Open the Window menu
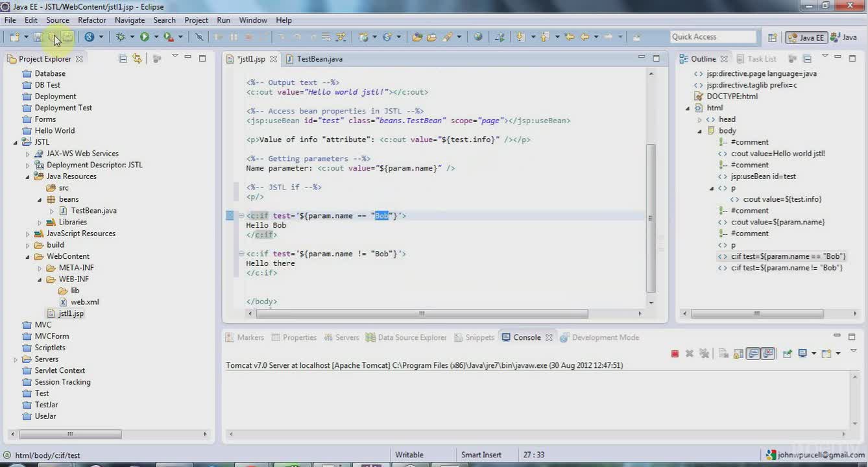The width and height of the screenshot is (868, 467). click(253, 20)
